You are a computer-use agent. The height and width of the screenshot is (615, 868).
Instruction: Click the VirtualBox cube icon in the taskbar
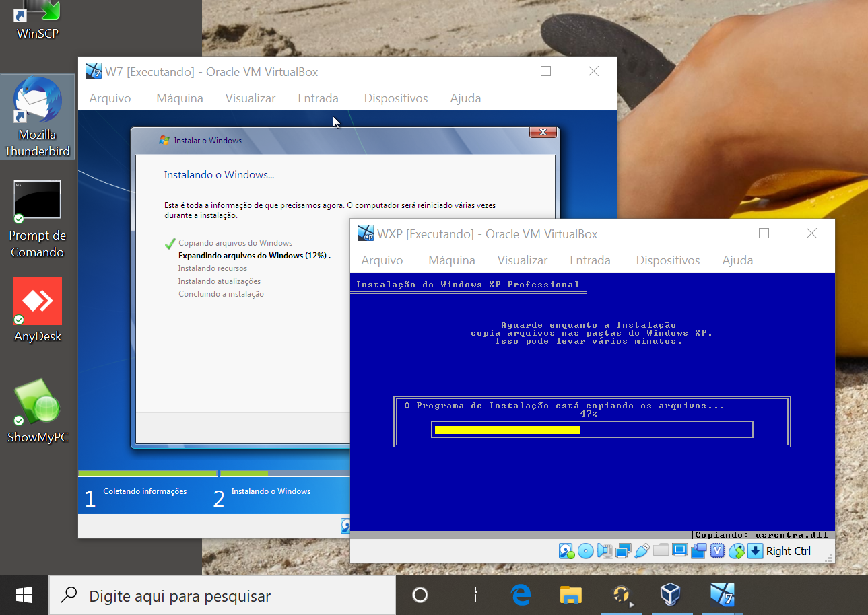(x=670, y=595)
